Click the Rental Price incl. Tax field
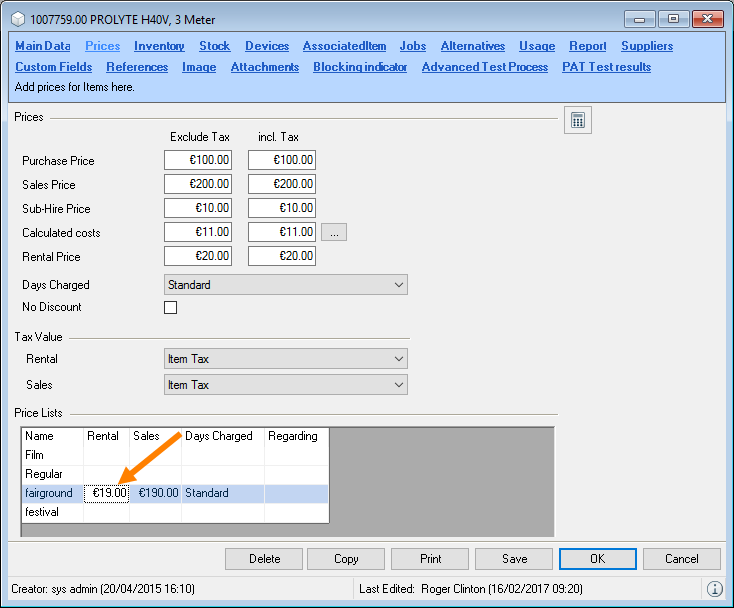734x608 pixels. (x=282, y=256)
